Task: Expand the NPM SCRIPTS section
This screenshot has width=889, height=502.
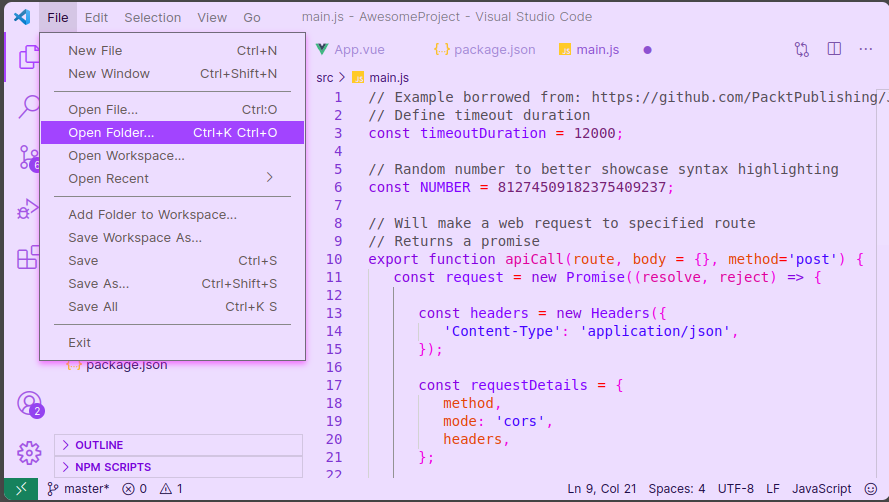Action: [x=179, y=467]
